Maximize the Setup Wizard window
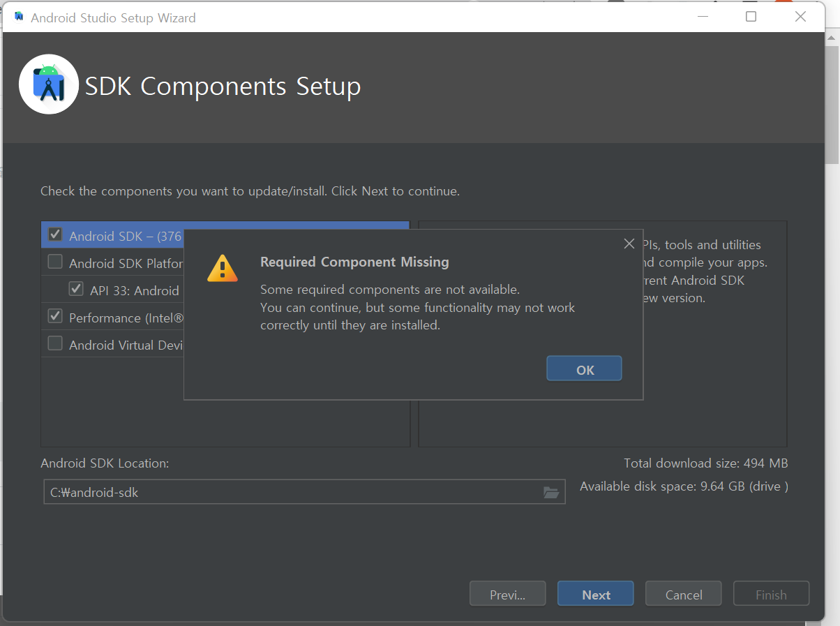 (751, 17)
